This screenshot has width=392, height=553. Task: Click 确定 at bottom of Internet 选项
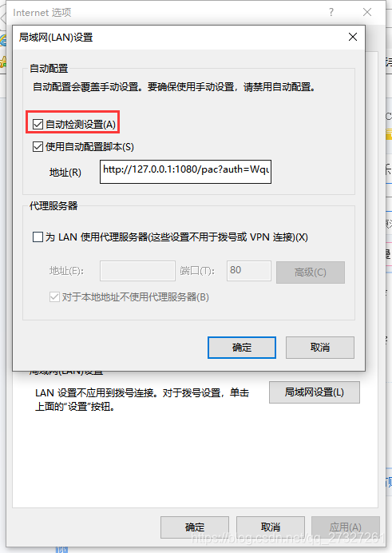195,527
